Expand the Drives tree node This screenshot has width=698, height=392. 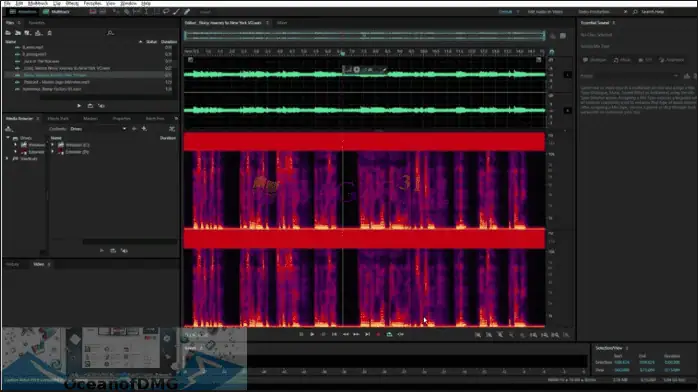(x=8, y=138)
